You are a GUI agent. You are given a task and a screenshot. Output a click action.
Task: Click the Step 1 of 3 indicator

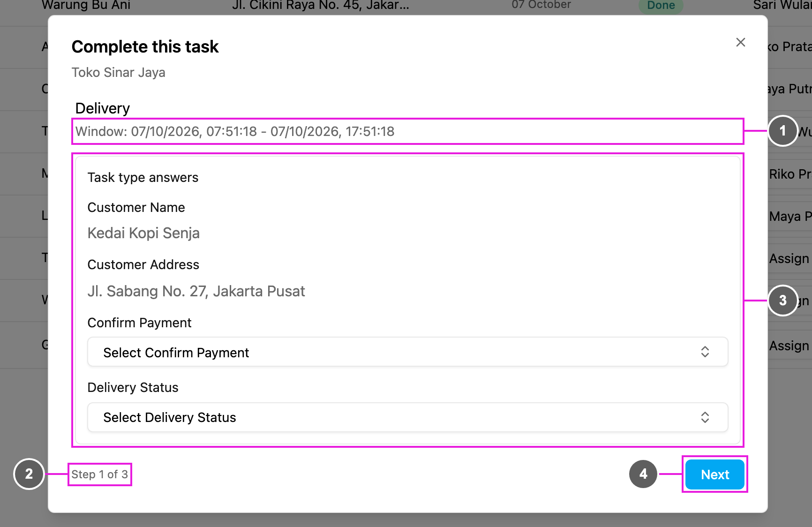tap(99, 474)
